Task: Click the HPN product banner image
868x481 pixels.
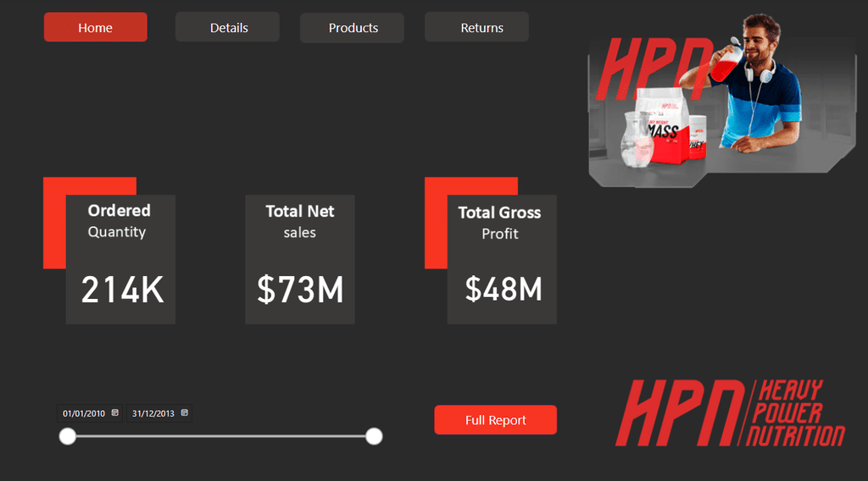Action: coord(722,101)
